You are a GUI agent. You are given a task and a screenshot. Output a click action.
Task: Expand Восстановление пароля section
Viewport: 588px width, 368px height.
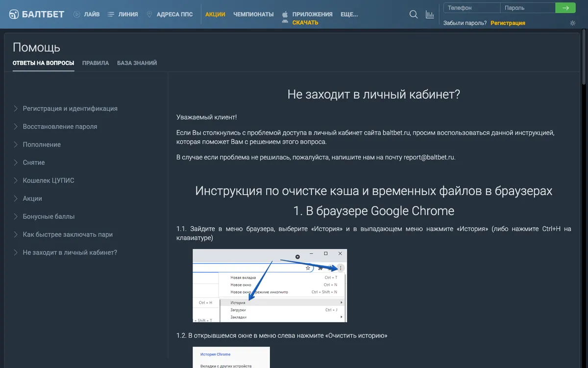click(x=60, y=127)
